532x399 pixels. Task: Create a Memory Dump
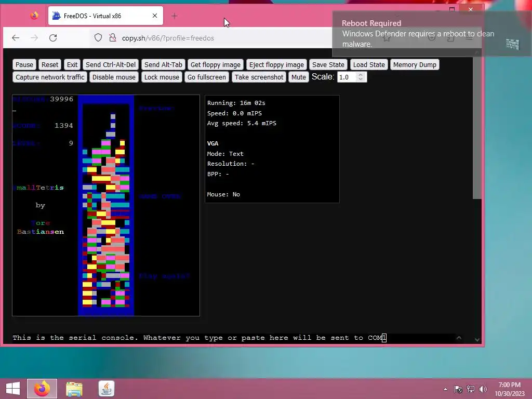[415, 64]
